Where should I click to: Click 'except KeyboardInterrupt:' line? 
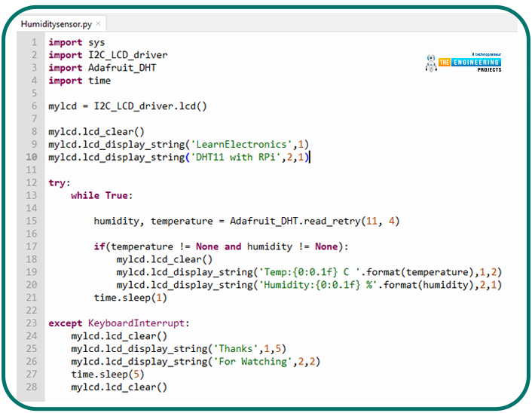tap(119, 323)
